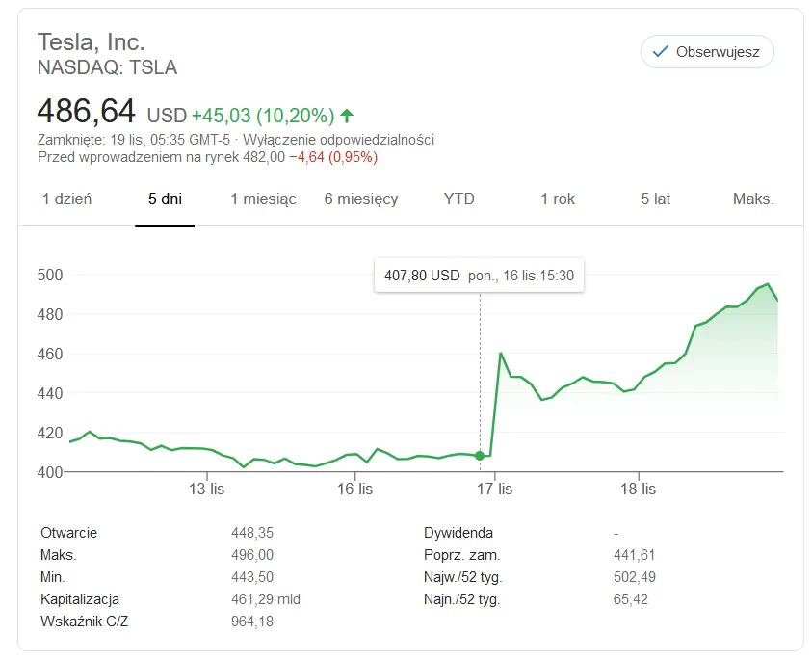Select the YTD range tab

pos(458,199)
